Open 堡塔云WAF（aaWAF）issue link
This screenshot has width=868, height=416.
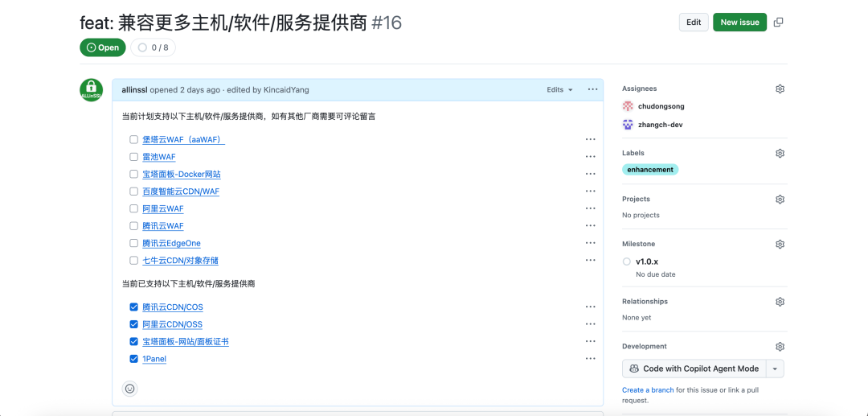pos(184,139)
